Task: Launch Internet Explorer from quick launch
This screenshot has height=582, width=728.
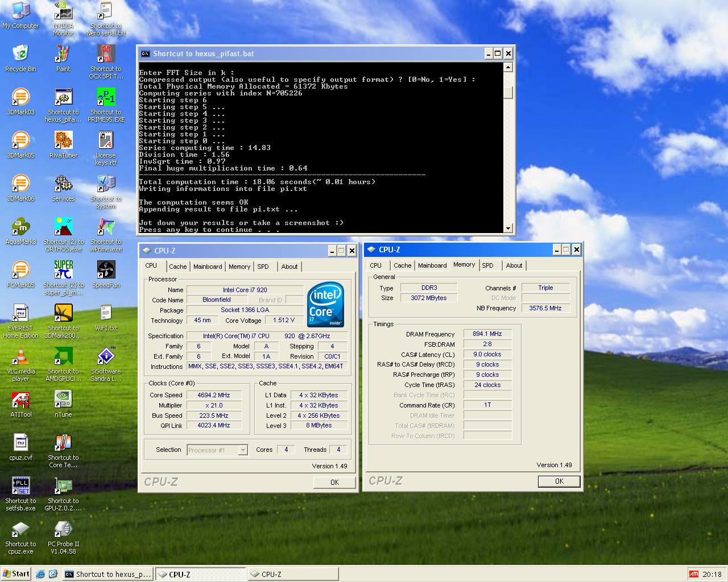Action: pyautogui.click(x=40, y=574)
